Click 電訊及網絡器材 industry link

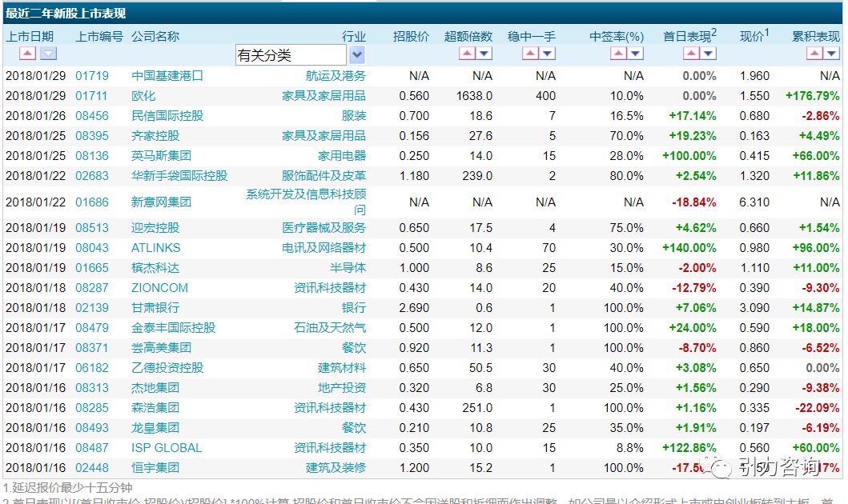(324, 247)
